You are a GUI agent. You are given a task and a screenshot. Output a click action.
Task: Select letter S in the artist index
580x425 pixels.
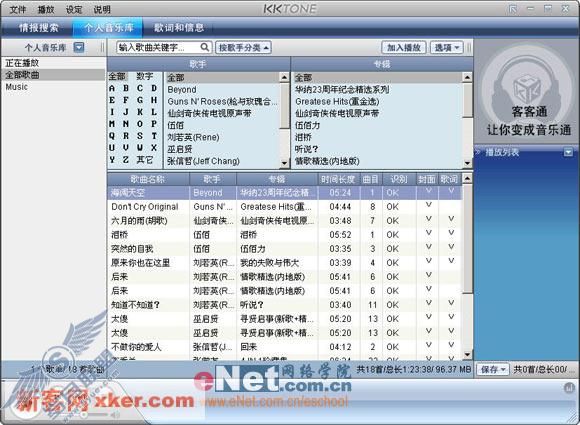coord(139,136)
